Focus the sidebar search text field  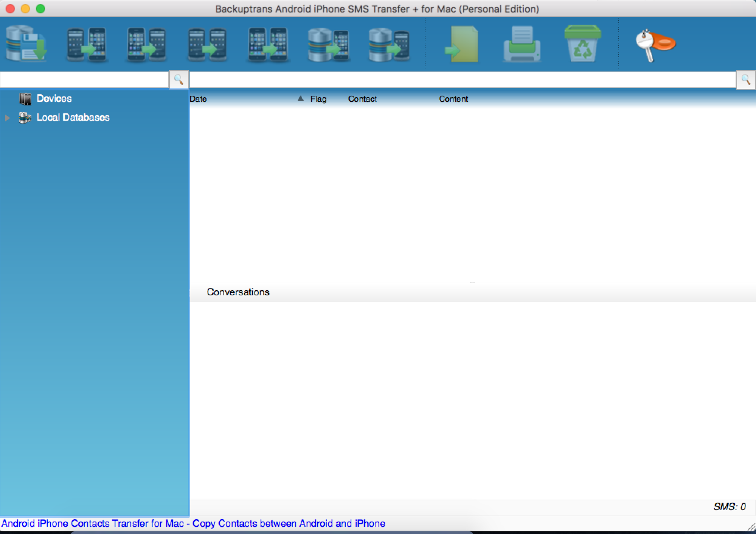[x=84, y=80]
